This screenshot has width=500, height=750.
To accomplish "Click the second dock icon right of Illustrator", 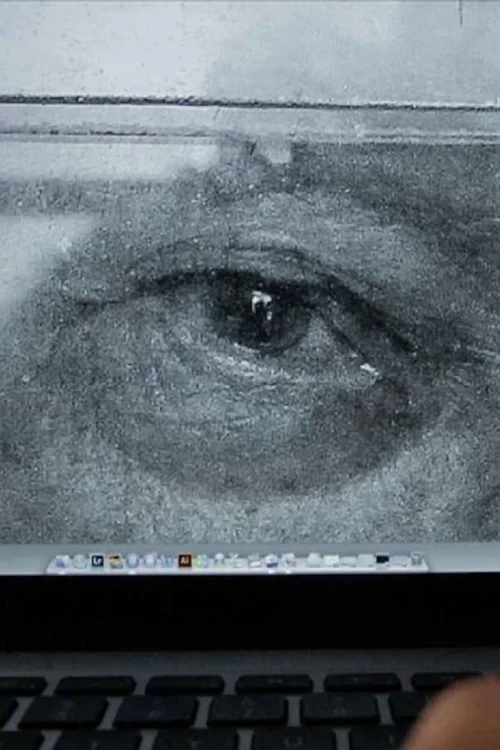I will click(x=219, y=561).
